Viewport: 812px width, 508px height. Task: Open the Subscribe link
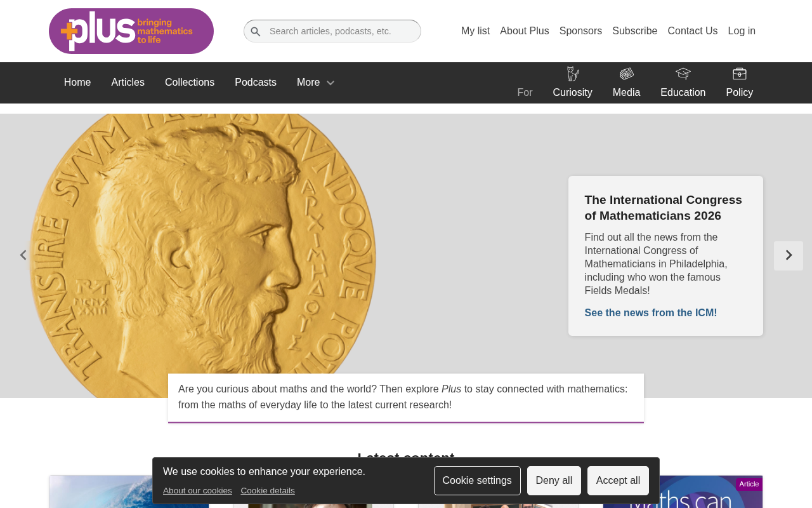[634, 31]
